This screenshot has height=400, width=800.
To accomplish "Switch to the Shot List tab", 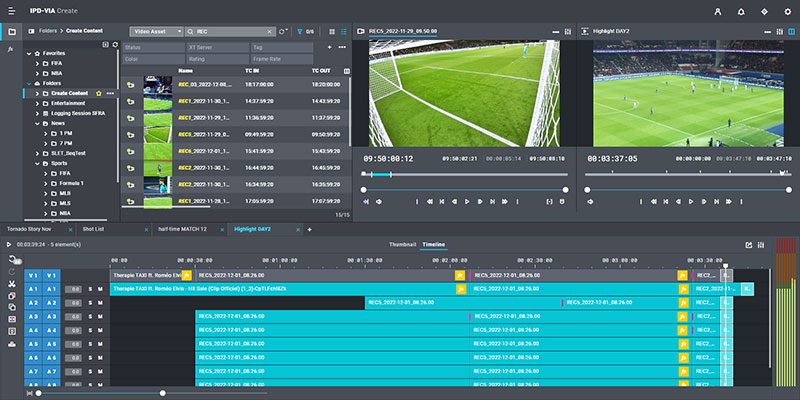I will coord(93,229).
